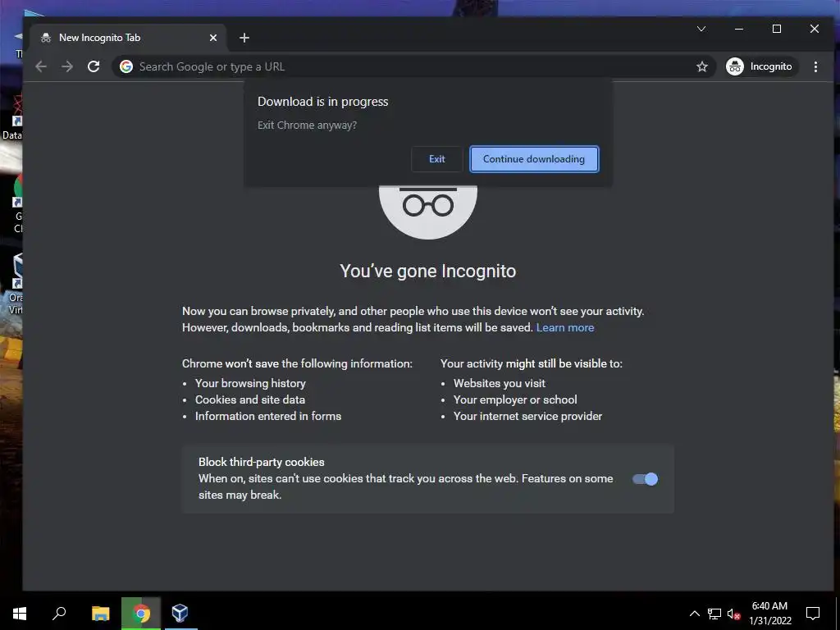Click the Chrome taskbar icon
840x630 pixels.
[141, 613]
